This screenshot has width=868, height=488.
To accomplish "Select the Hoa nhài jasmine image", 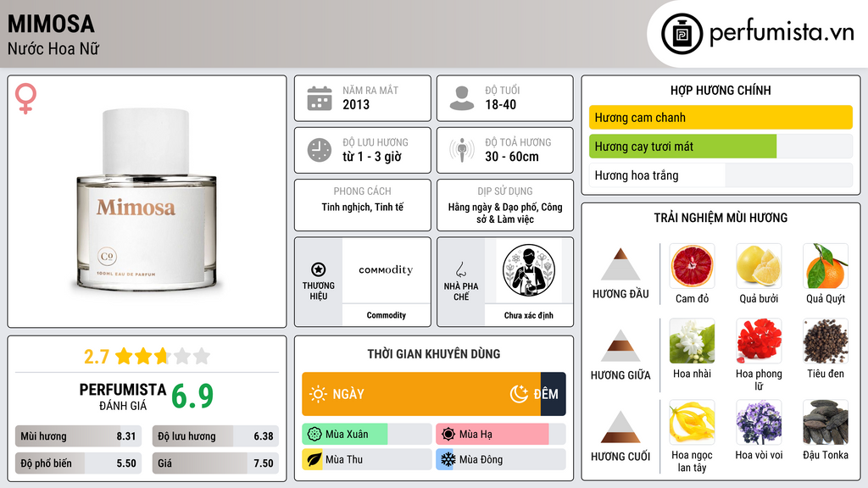I will click(x=692, y=341).
